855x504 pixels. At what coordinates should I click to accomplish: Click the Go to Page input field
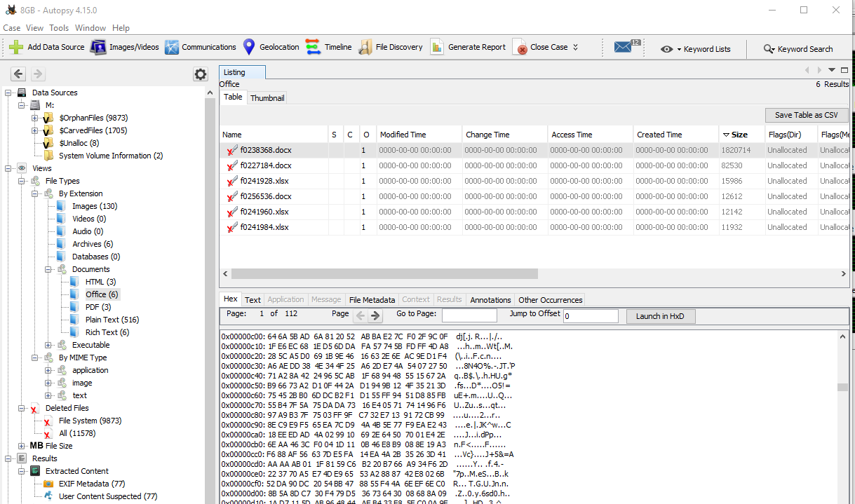469,316
